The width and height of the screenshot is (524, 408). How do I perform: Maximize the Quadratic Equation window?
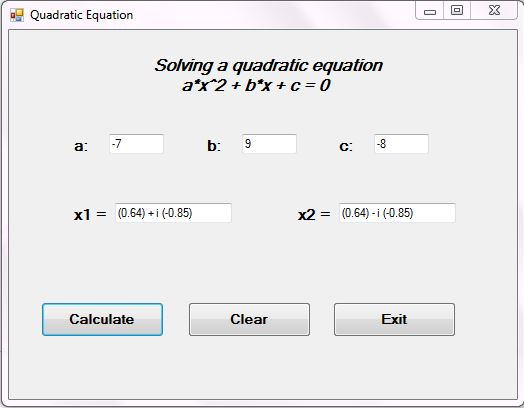(457, 11)
